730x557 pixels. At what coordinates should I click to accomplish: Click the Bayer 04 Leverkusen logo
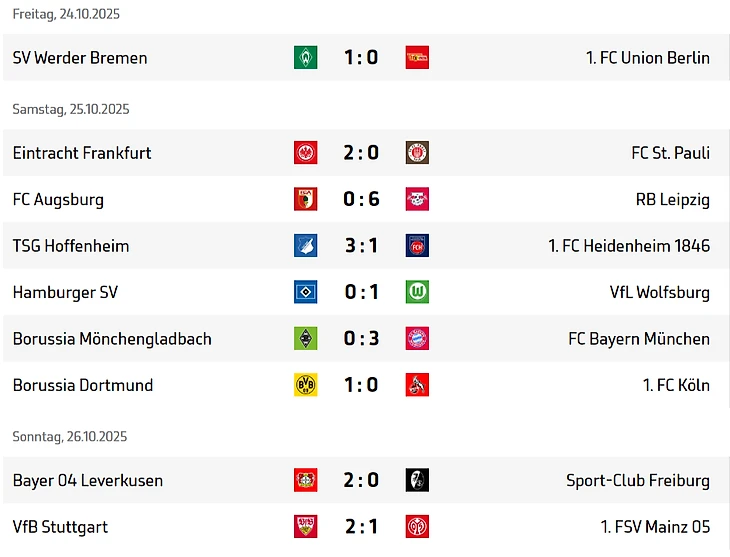(305, 480)
